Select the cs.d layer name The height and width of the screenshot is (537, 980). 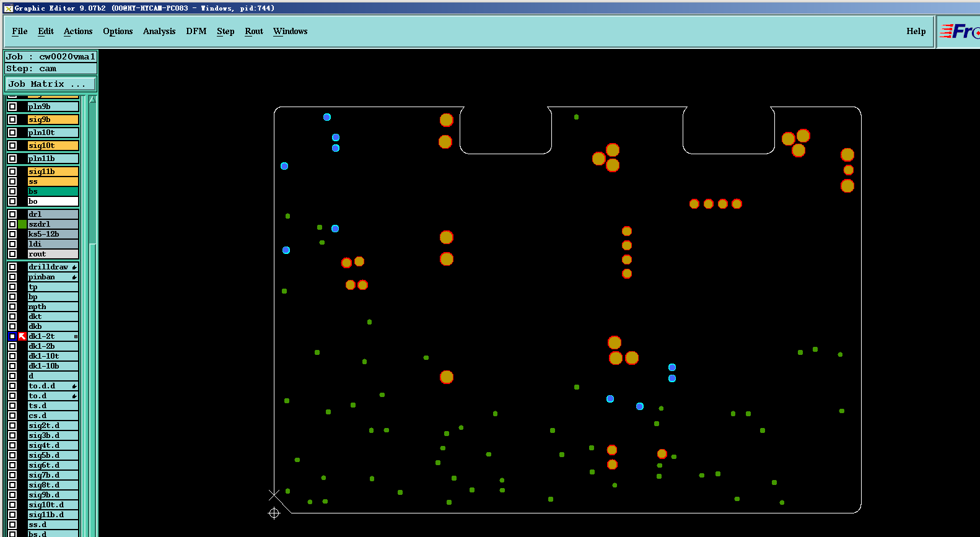coord(53,416)
